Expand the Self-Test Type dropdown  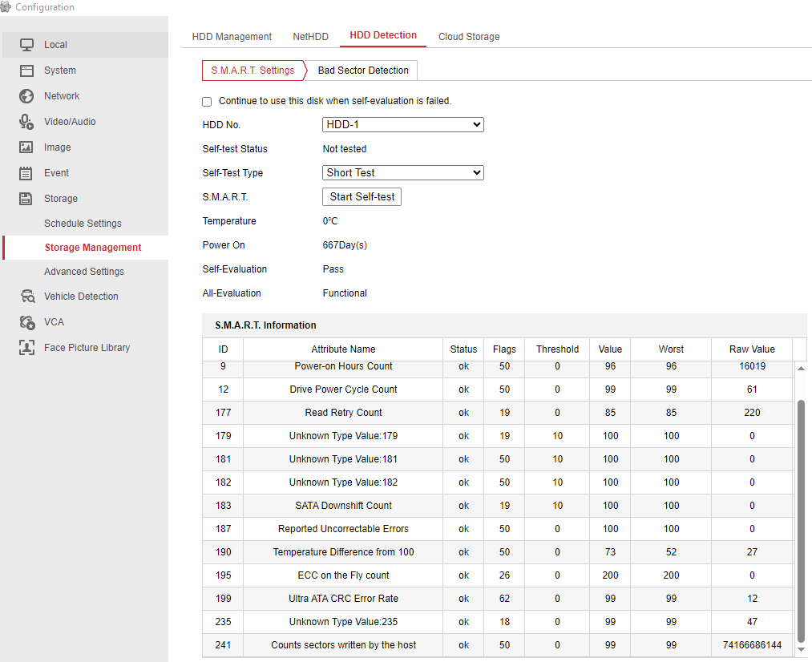[402, 173]
